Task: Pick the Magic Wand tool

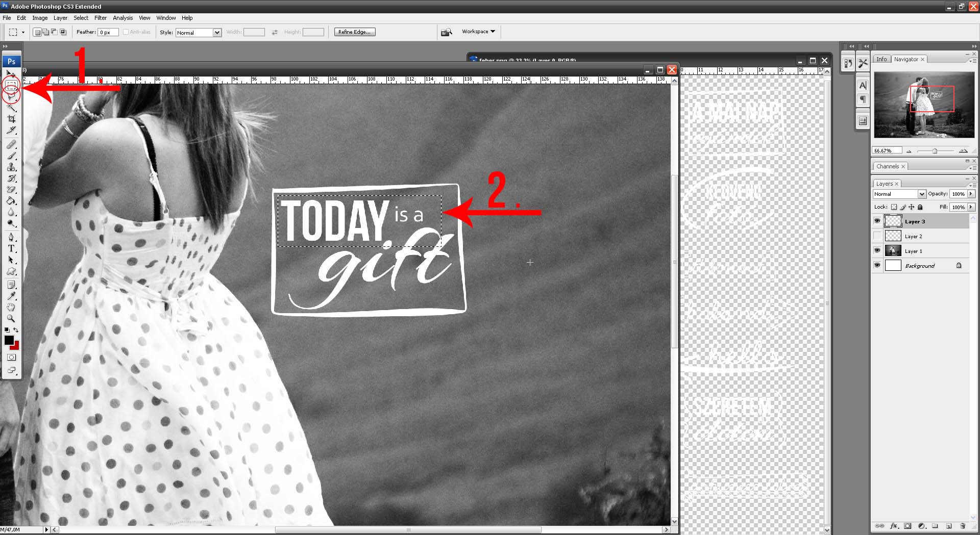Action: click(11, 108)
